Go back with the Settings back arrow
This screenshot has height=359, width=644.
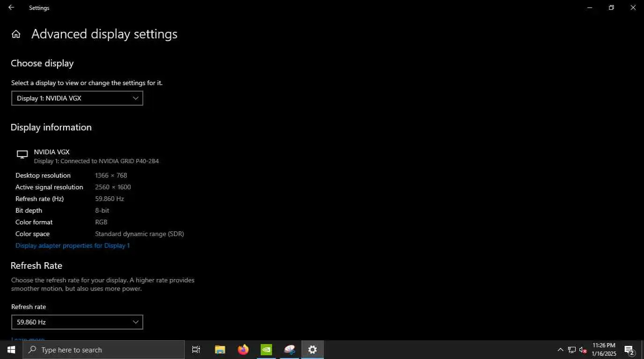click(11, 7)
